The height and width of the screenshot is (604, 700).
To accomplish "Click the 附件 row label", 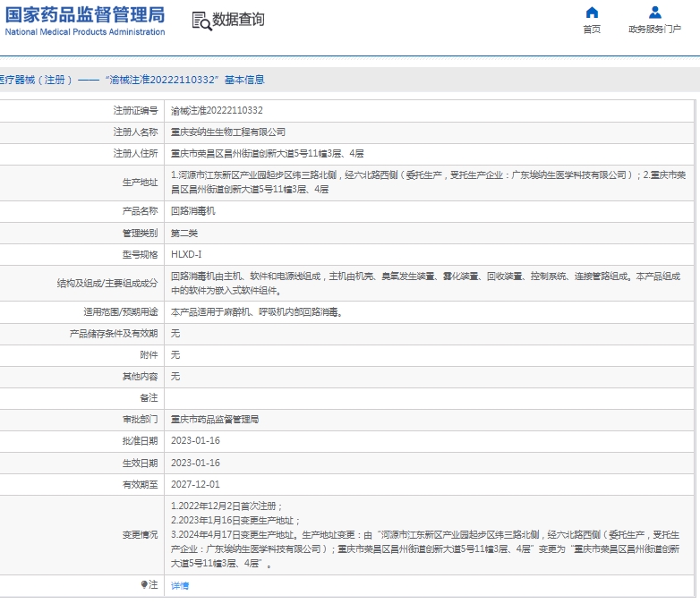I will coord(149,355).
